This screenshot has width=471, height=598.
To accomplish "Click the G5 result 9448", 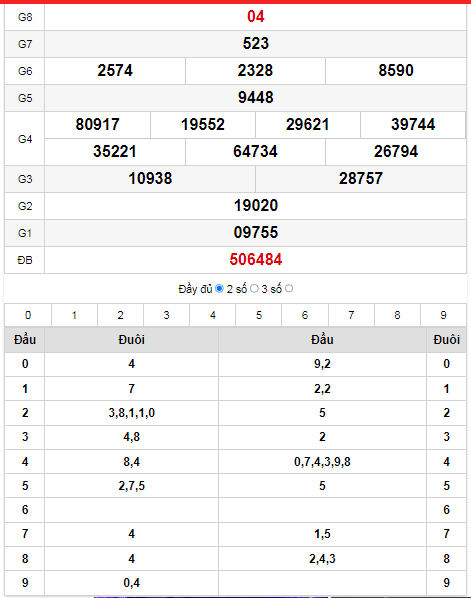I will pyautogui.click(x=256, y=98).
